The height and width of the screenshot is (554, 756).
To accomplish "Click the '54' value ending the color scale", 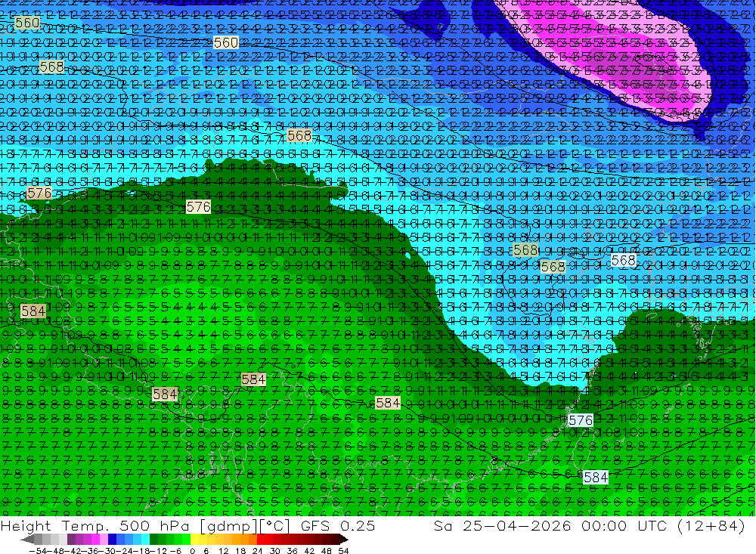I will click(343, 551).
